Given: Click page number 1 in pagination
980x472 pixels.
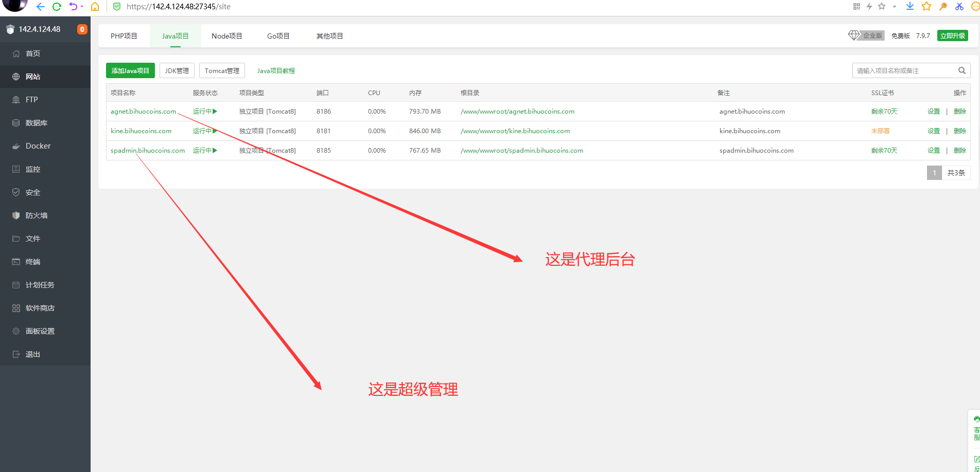Looking at the screenshot, I should tap(934, 173).
